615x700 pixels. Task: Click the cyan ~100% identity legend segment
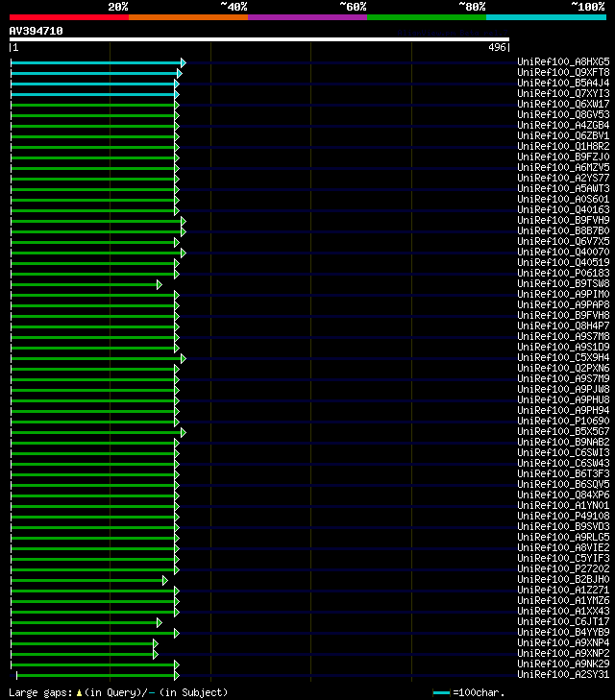(x=546, y=17)
